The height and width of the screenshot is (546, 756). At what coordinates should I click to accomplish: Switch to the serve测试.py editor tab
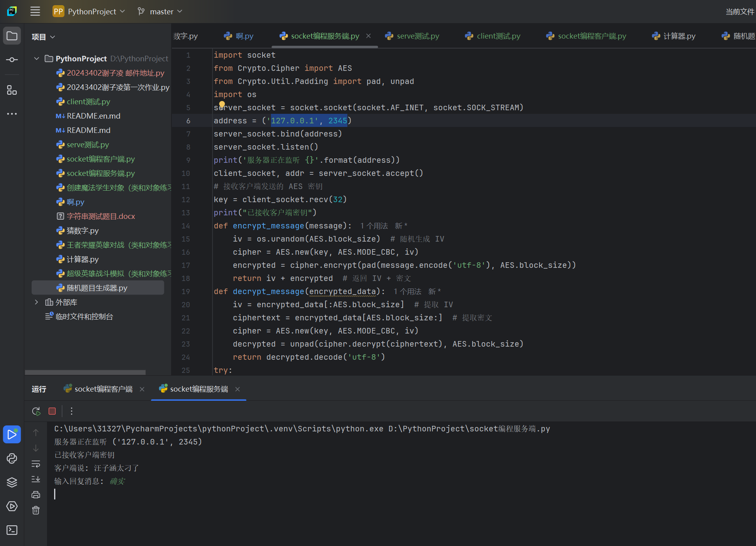(x=412, y=36)
